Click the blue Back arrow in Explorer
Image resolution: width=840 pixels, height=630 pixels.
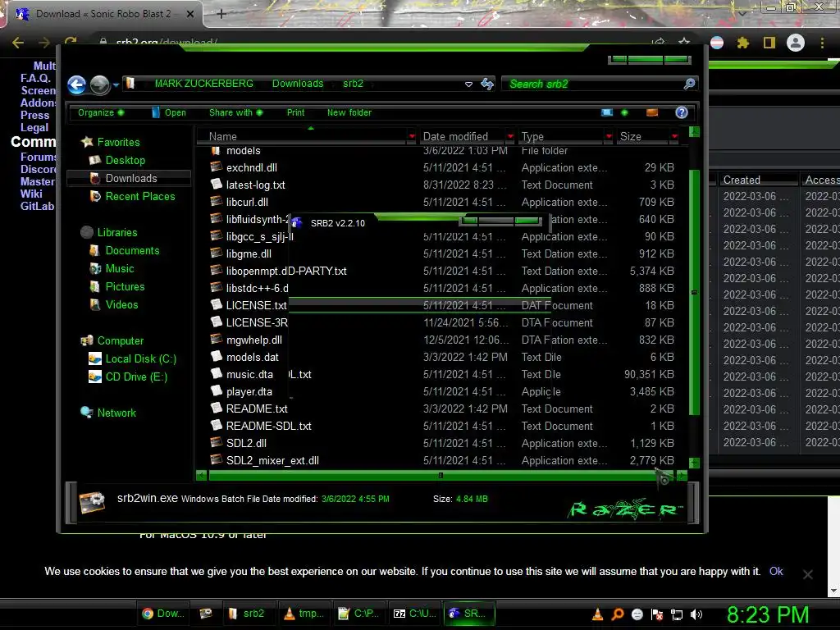tap(76, 84)
